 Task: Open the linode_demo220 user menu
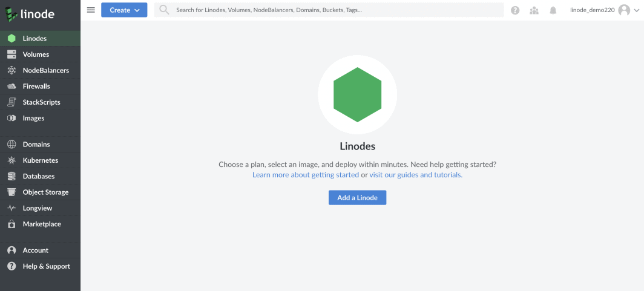600,10
